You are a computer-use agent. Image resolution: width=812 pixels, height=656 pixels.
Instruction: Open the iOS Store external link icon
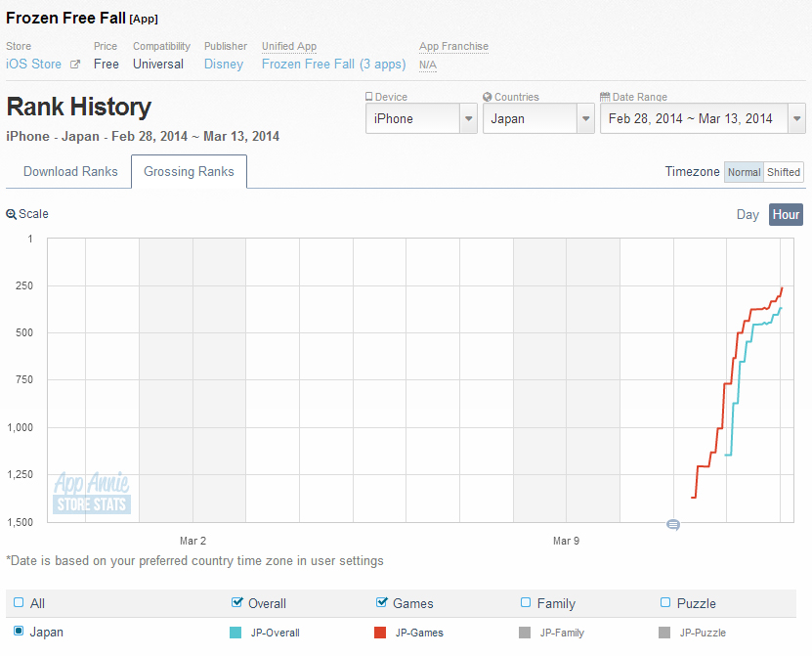(x=75, y=65)
